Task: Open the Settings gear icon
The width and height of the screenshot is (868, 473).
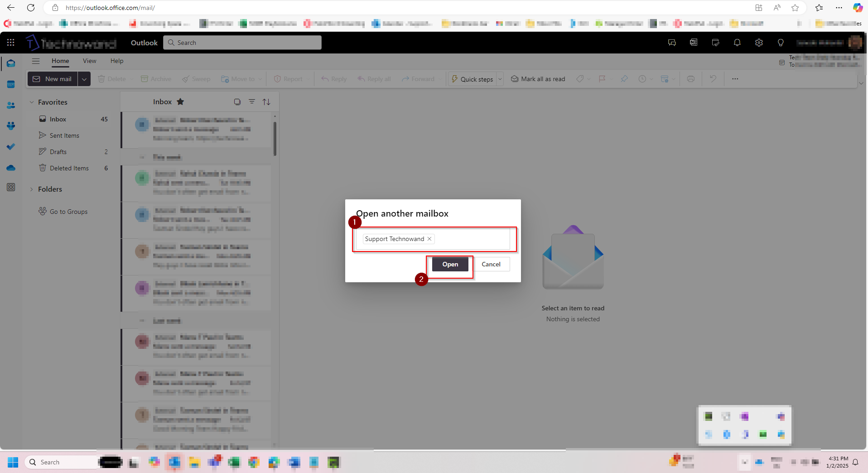Action: [x=759, y=43]
